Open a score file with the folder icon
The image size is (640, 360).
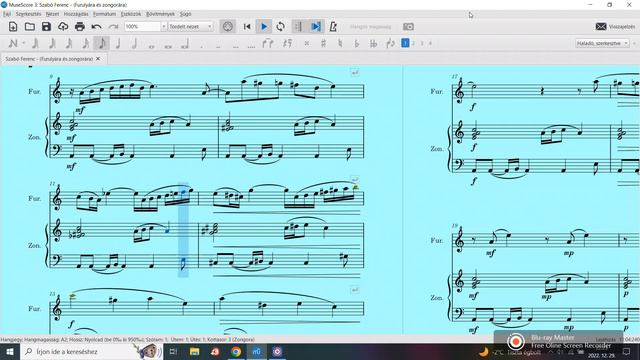[x=29, y=27]
